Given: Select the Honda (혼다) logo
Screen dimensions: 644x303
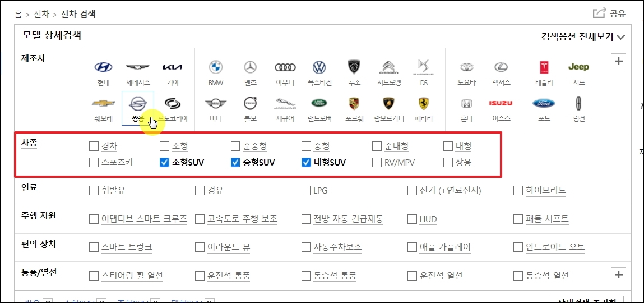Looking at the screenshot, I should (x=466, y=103).
